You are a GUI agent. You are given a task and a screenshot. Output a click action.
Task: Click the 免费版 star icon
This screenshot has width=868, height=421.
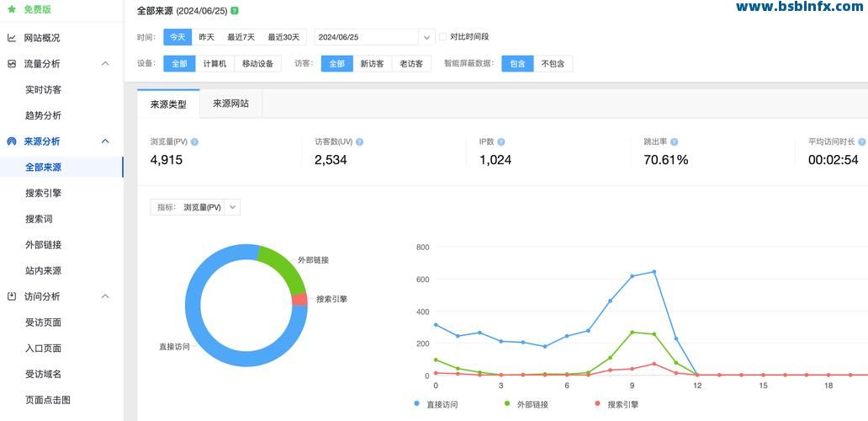point(12,9)
